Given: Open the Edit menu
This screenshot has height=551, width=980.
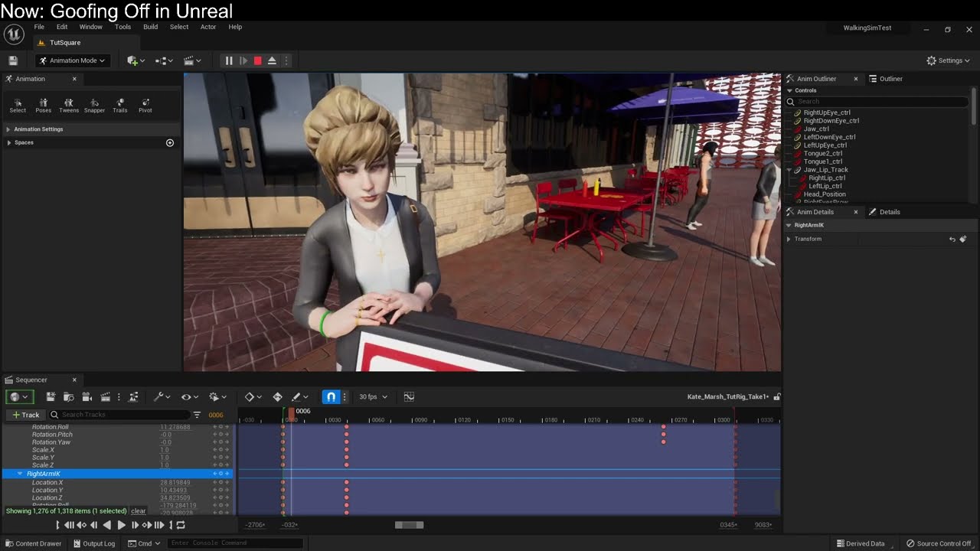Looking at the screenshot, I should pyautogui.click(x=62, y=27).
